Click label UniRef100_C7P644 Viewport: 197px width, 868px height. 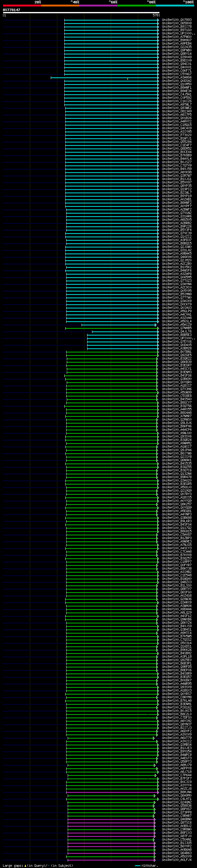click(x=177, y=775)
